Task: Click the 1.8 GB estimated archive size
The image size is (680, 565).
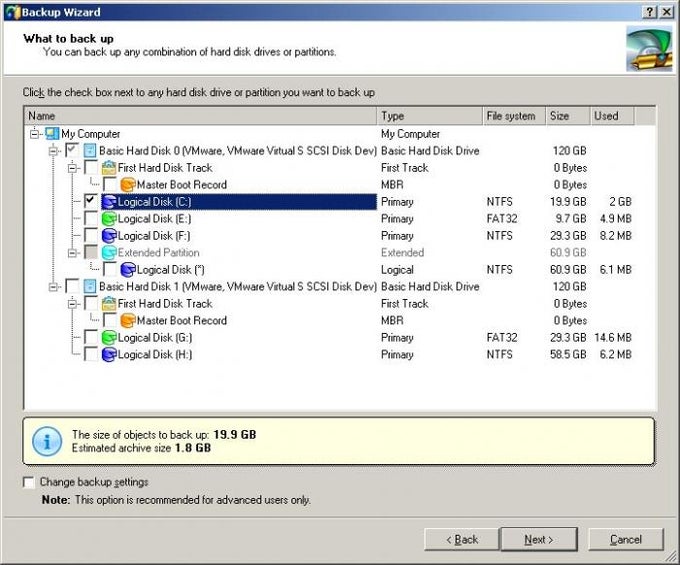Action: point(193,448)
